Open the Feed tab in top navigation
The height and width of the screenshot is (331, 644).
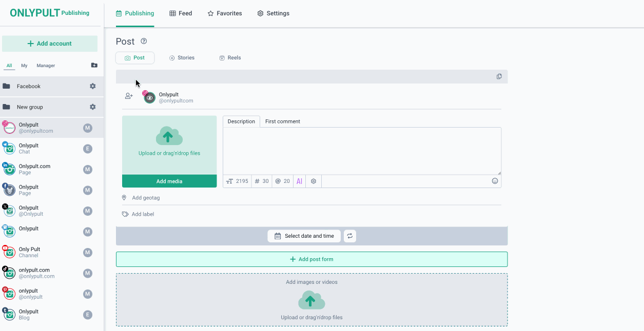point(181,13)
